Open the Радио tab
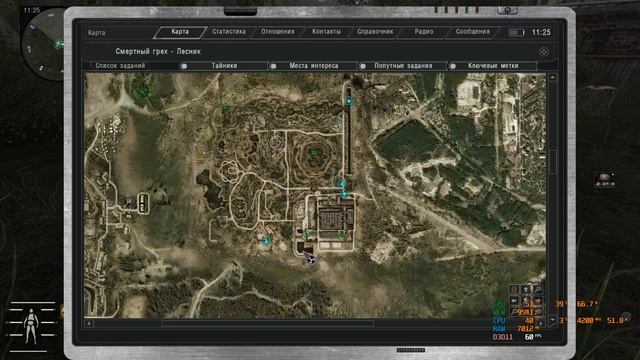 click(424, 32)
